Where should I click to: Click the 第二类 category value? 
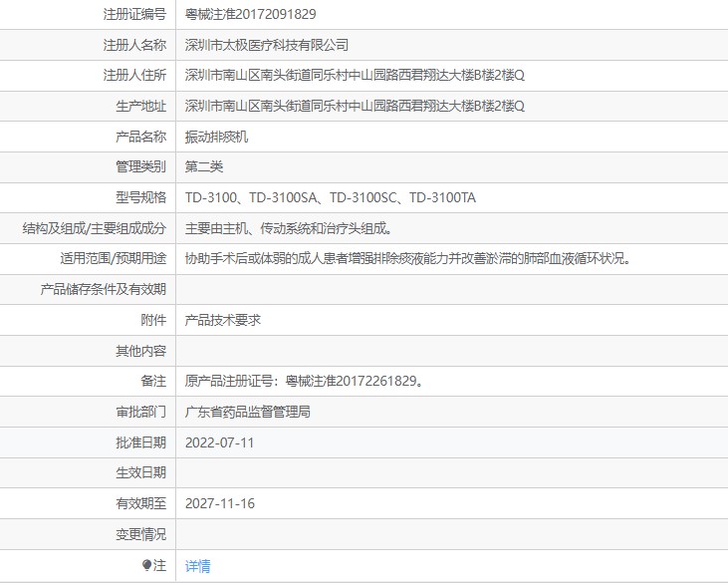pos(204,166)
